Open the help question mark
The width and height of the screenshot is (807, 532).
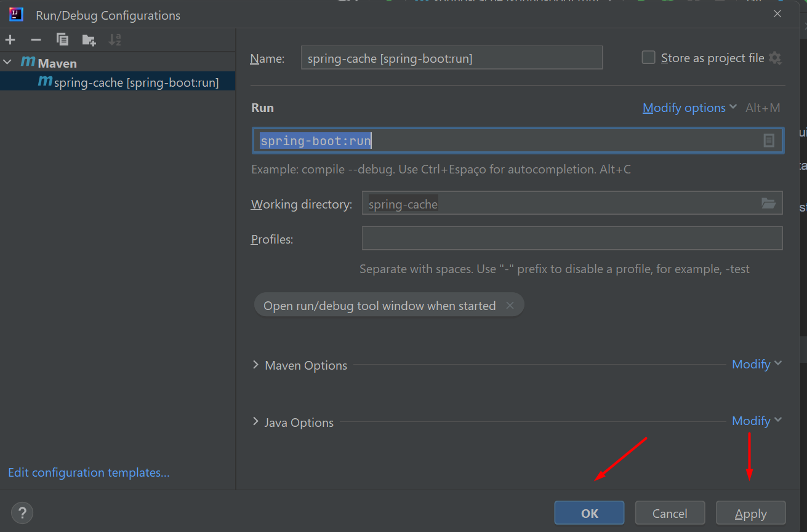click(x=22, y=512)
